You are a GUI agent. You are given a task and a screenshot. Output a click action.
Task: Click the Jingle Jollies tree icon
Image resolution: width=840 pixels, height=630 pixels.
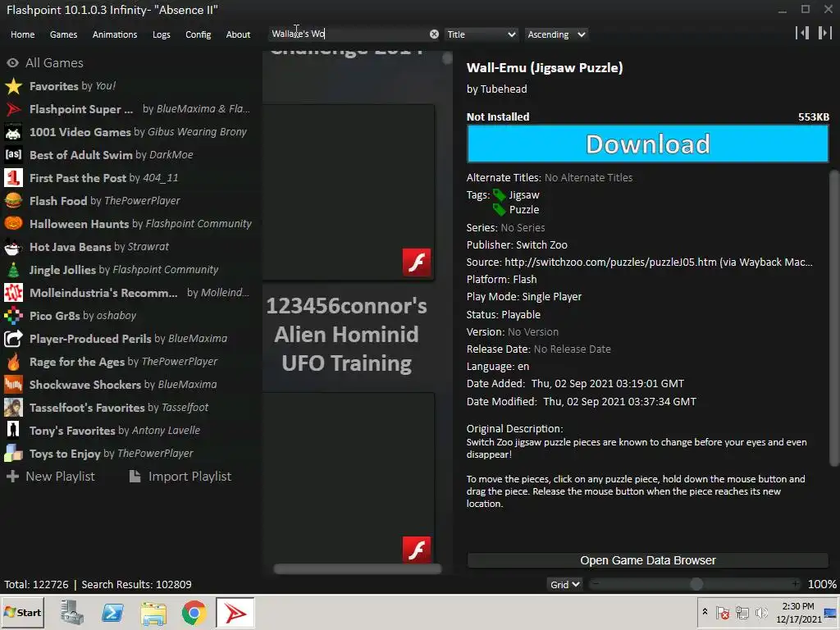point(13,269)
